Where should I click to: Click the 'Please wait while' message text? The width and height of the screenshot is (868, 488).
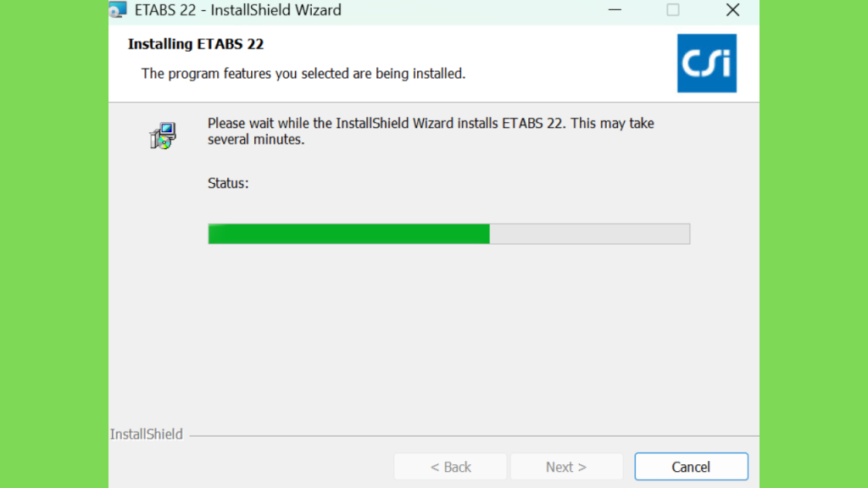pyautogui.click(x=431, y=123)
